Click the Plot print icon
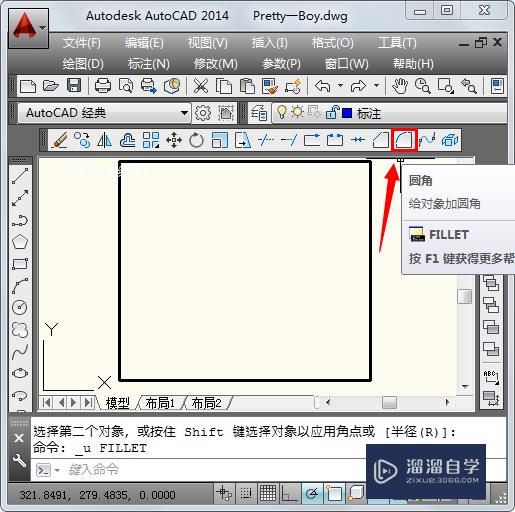This screenshot has width=515, height=512. point(103,86)
